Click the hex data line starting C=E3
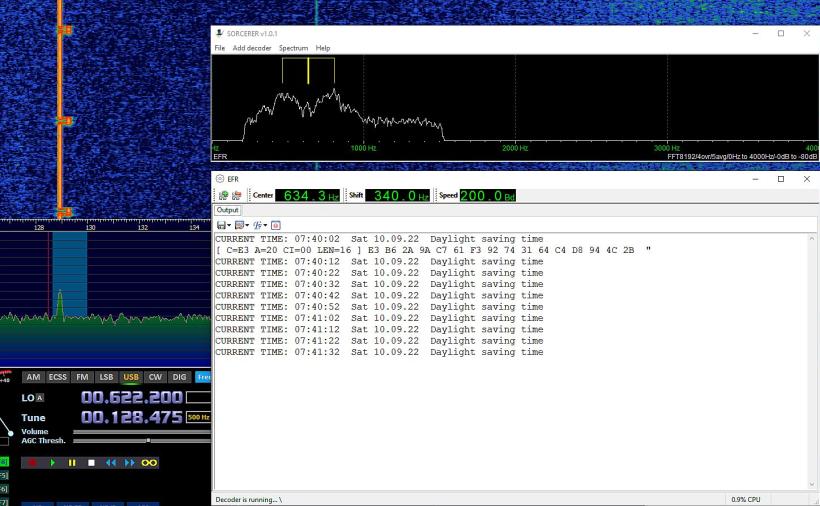The width and height of the screenshot is (820, 506). point(434,250)
